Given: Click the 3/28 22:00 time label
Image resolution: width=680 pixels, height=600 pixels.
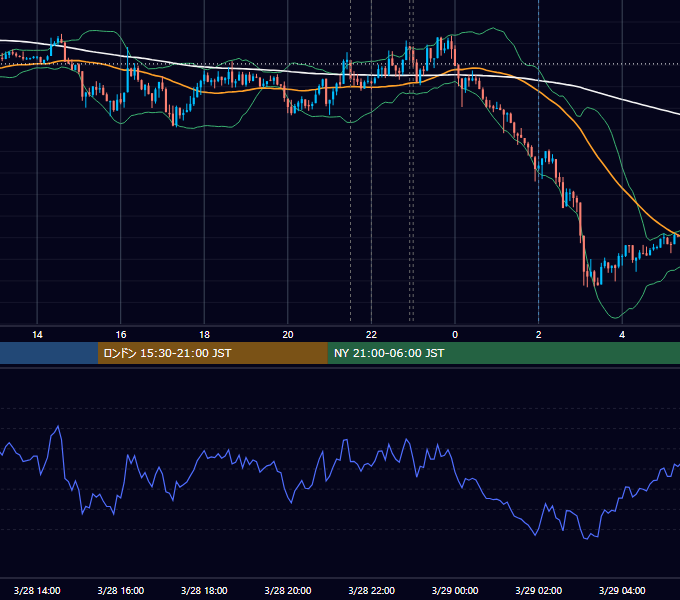Looking at the screenshot, I should (x=372, y=590).
